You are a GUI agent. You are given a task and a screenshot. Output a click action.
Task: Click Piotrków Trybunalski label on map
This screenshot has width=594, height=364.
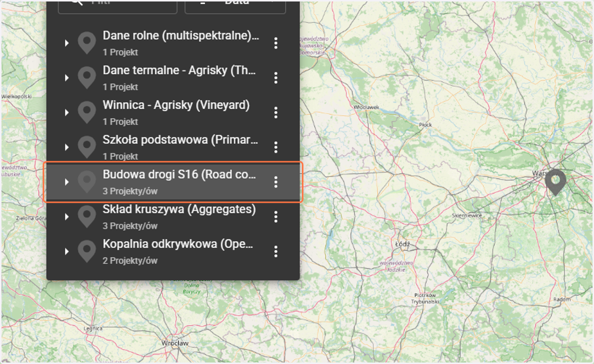426,298
